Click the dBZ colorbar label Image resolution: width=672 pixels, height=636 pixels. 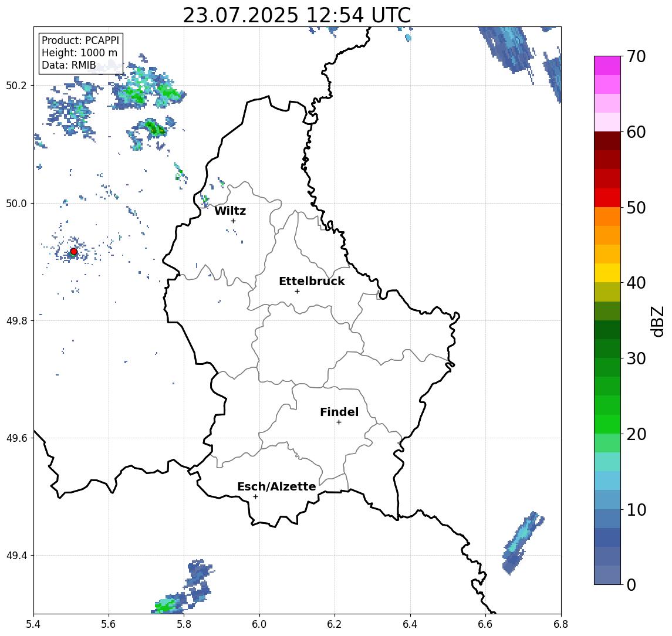coord(657,322)
